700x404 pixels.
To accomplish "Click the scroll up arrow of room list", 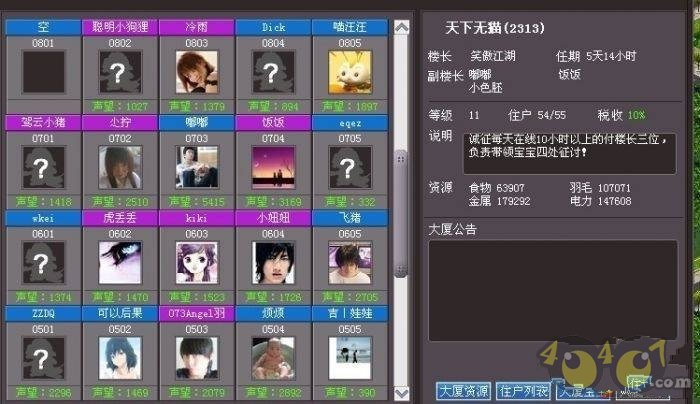I will pyautogui.click(x=401, y=28).
